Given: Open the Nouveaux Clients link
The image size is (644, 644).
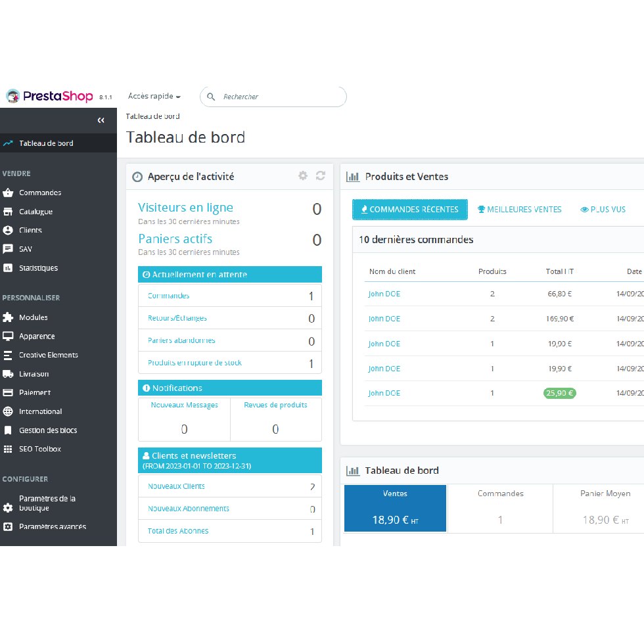Looking at the screenshot, I should (x=176, y=486).
